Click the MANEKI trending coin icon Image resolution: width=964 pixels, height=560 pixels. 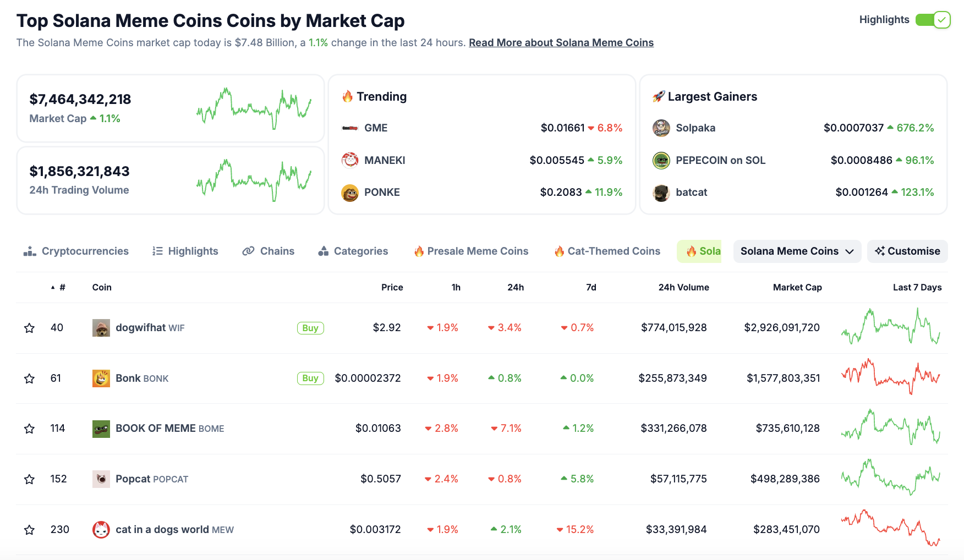pos(350,160)
